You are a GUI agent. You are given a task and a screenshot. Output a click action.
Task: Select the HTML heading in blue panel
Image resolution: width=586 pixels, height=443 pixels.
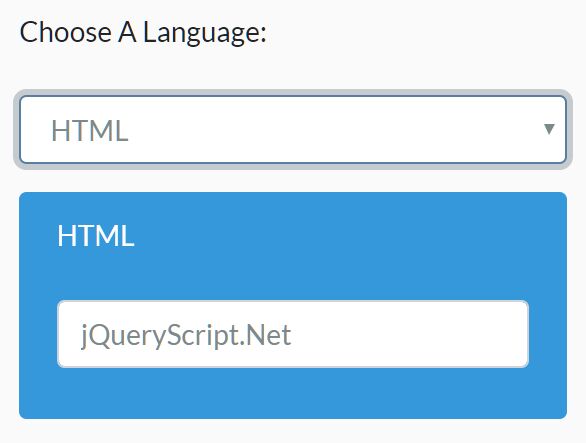(x=96, y=236)
